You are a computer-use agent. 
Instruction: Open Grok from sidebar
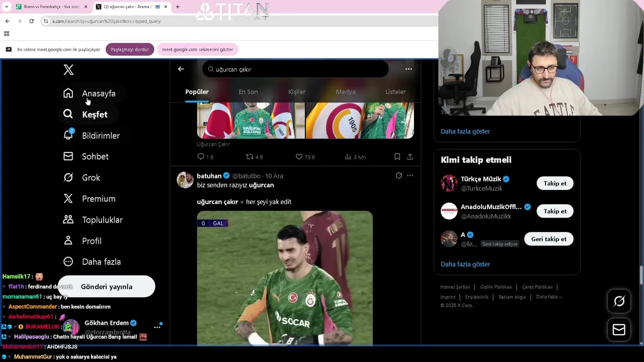(x=82, y=177)
